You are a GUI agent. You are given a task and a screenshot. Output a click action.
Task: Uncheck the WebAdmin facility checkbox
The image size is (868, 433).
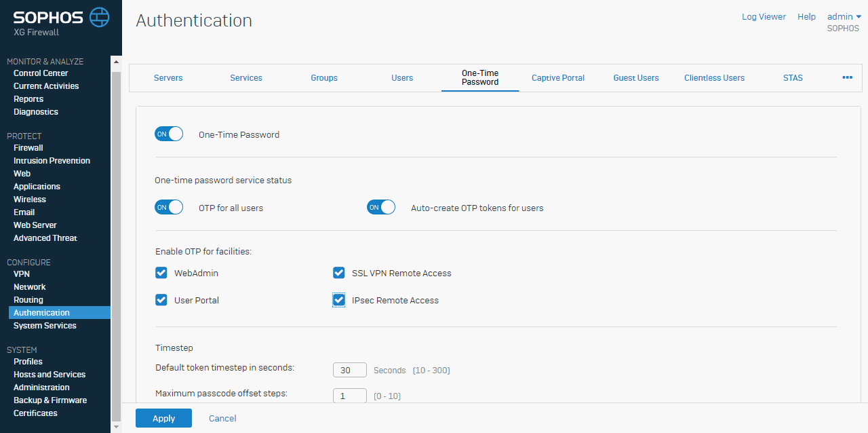tap(161, 273)
